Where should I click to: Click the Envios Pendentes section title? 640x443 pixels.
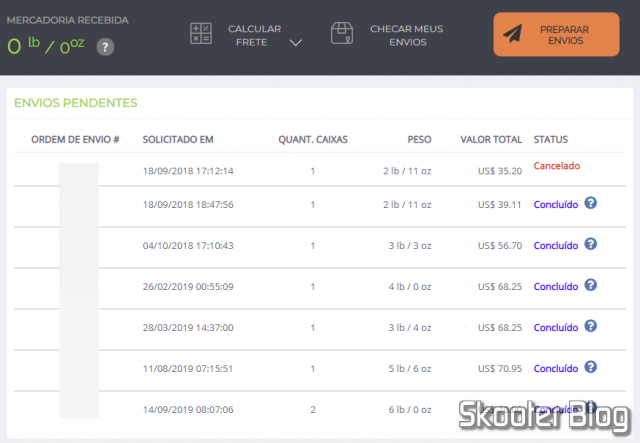pos(76,103)
